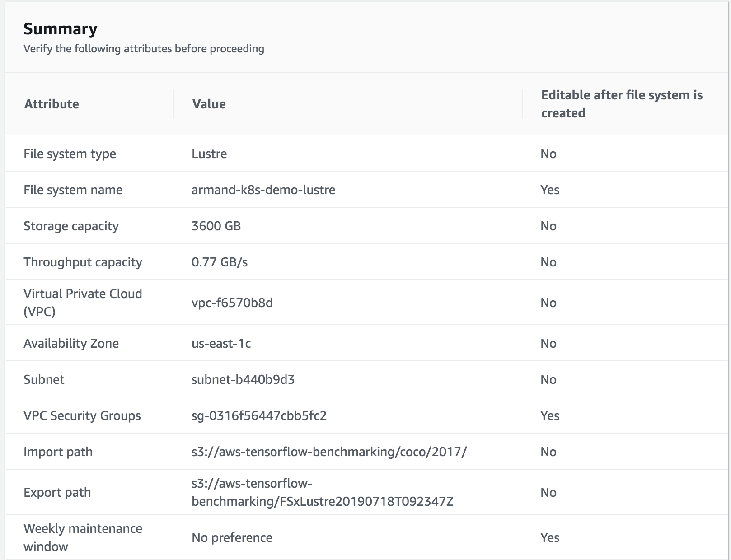Click the No preference maintenance window value
Viewport: 731px width, 560px height.
[232, 537]
